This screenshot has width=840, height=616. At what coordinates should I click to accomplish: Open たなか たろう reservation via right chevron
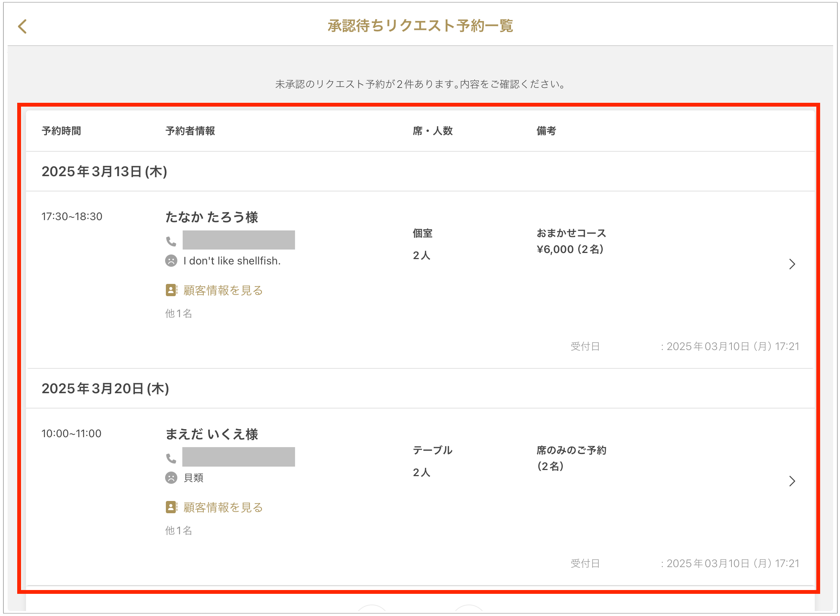click(792, 264)
